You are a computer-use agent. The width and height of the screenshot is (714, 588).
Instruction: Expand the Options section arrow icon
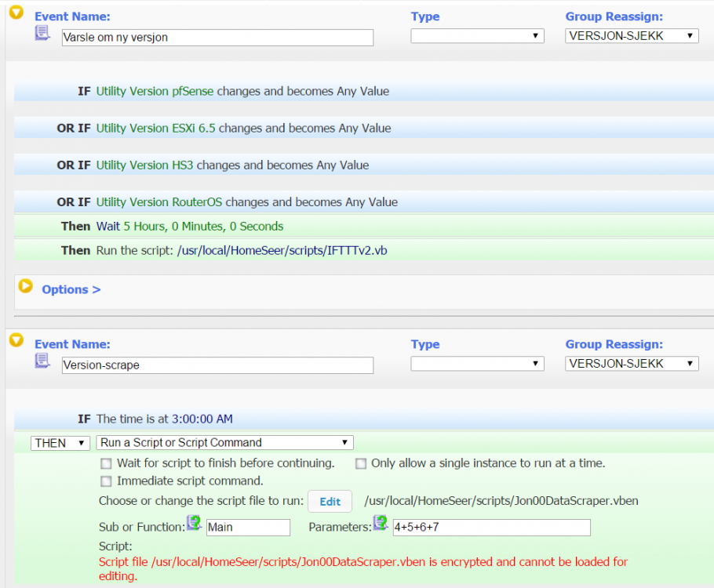25,286
